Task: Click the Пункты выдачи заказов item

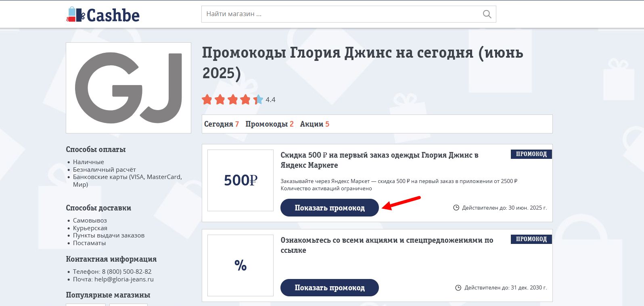Action: 109,235
